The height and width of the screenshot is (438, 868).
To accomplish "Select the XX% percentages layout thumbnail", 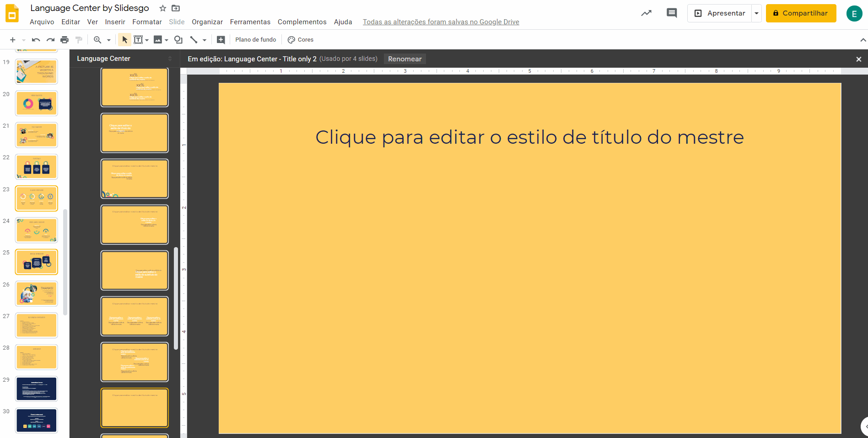I will point(135,87).
